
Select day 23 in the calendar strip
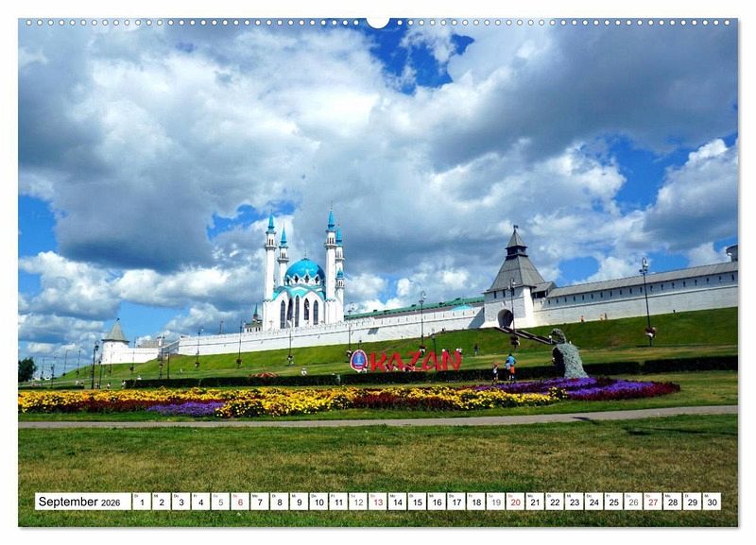pyautogui.click(x=575, y=502)
